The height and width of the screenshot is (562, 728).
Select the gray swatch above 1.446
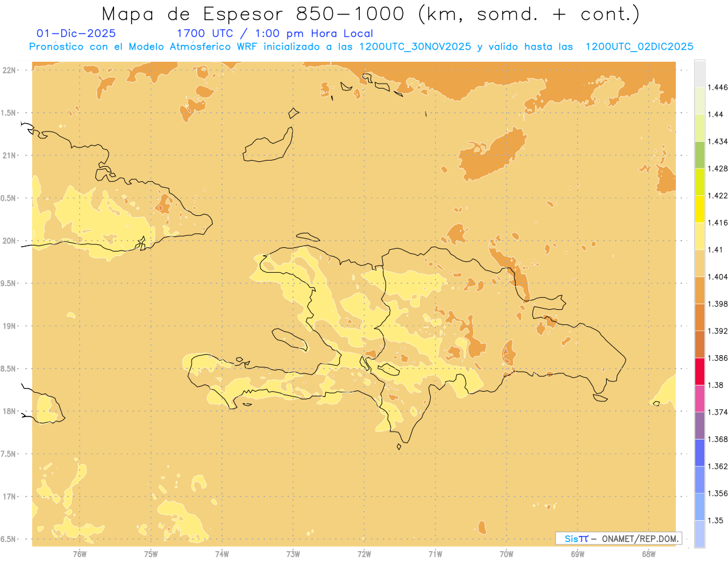699,73
